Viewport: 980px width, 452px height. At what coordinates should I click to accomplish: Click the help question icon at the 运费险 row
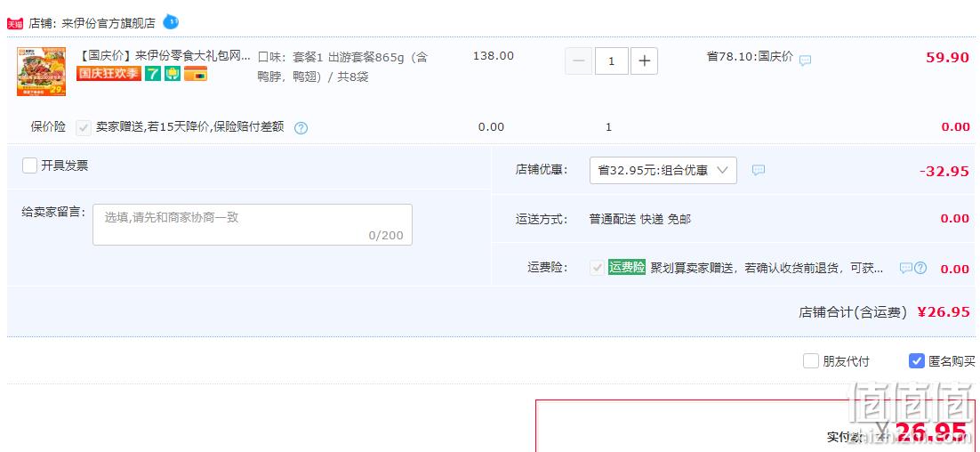tap(920, 268)
